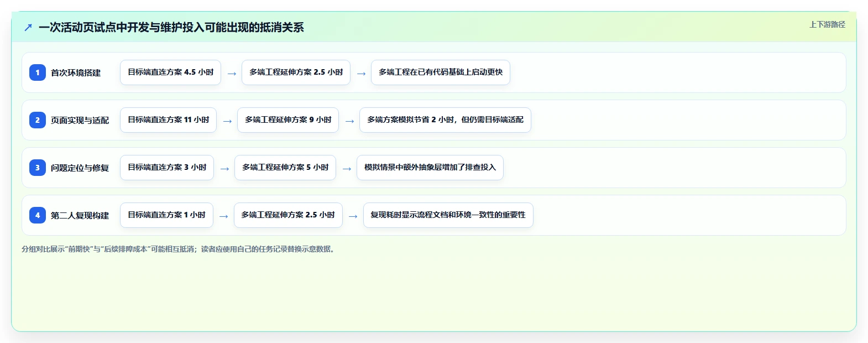
Task: Click the 复现耗时显示流程文档 chip
Action: tap(448, 215)
